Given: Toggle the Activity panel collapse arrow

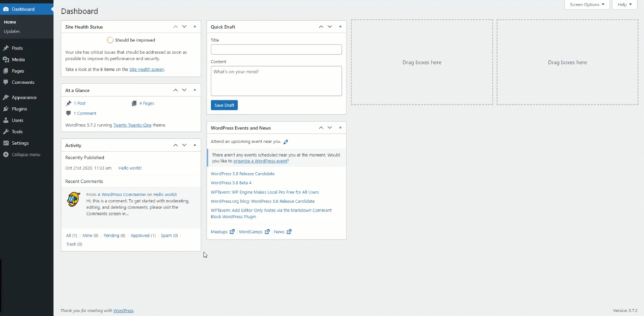Looking at the screenshot, I should tap(195, 145).
